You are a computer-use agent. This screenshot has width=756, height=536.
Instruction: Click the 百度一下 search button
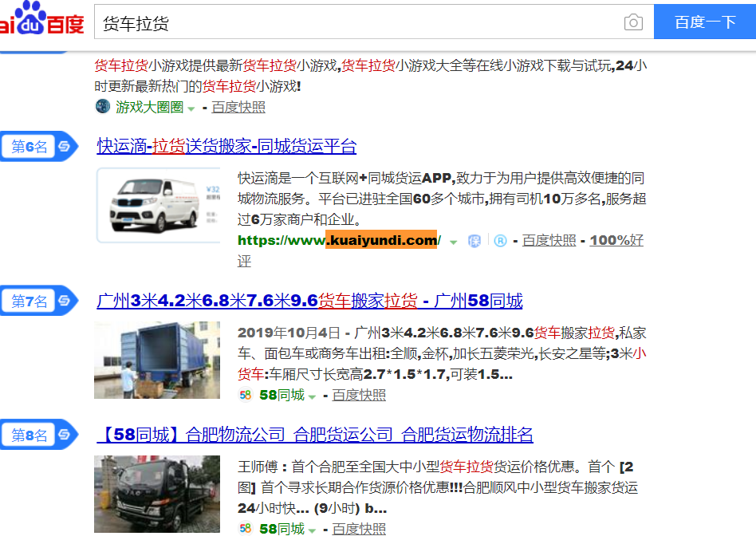pyautogui.click(x=705, y=22)
